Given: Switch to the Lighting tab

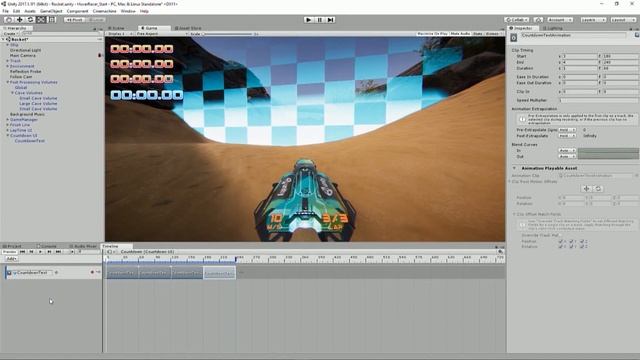Looking at the screenshot, I should [x=552, y=28].
